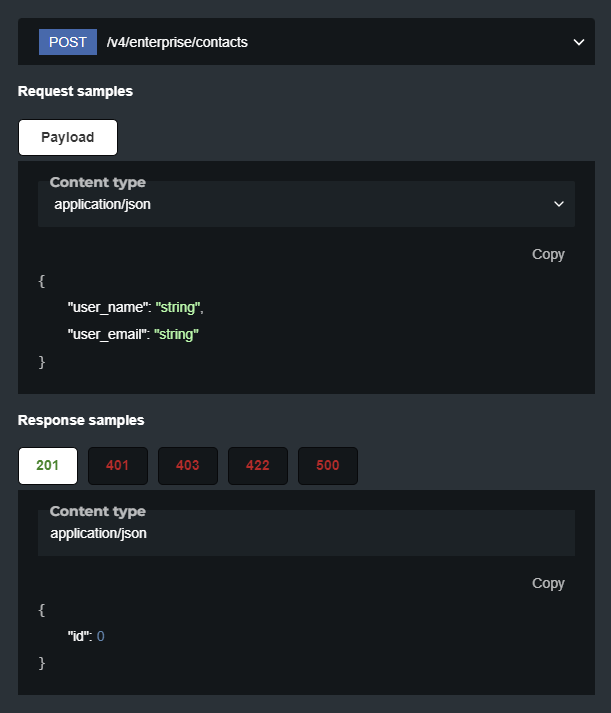Screen dimensions: 611x713
Task: Click the "string" value next to user_email
Action: coord(177,334)
